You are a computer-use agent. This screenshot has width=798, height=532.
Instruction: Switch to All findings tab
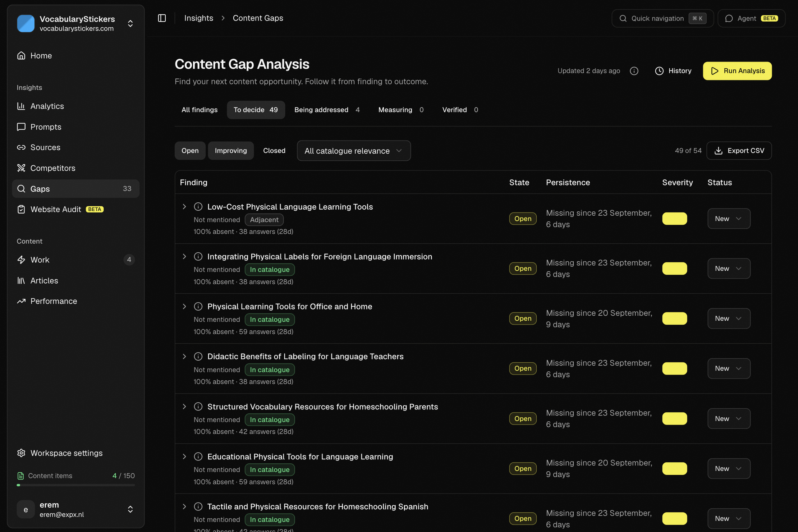click(x=199, y=110)
